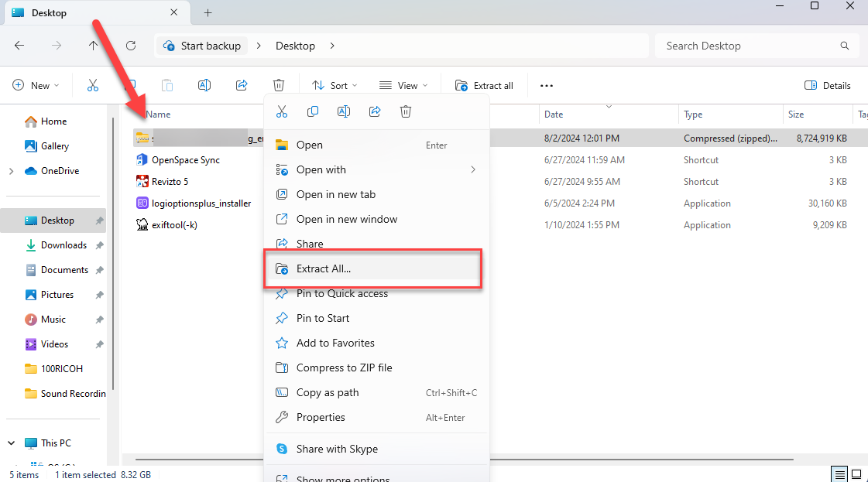This screenshot has height=482, width=868.
Task: Click the Cut icon in the context menu
Action: (282, 111)
